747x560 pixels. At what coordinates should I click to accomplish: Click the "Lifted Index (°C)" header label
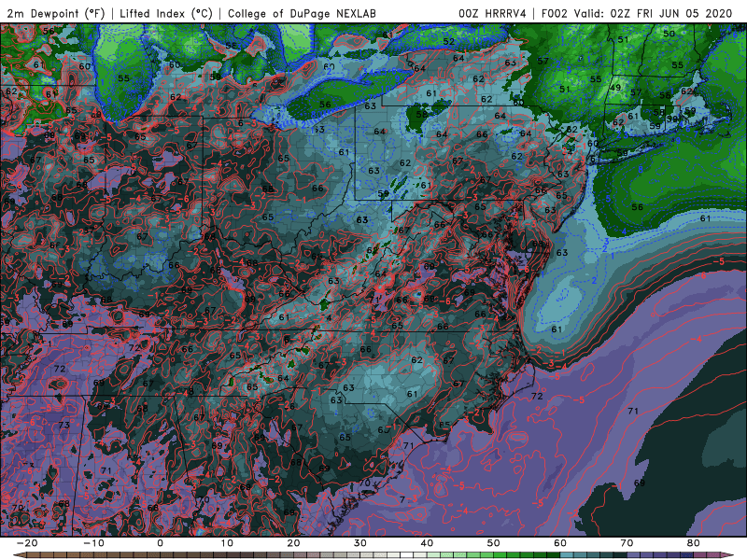coord(166,13)
